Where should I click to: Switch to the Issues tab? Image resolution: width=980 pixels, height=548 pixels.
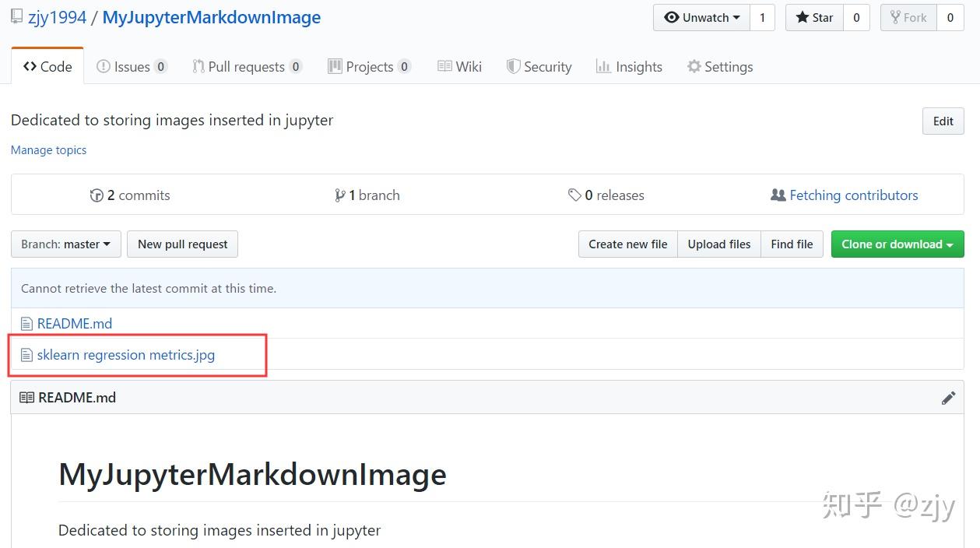132,67
